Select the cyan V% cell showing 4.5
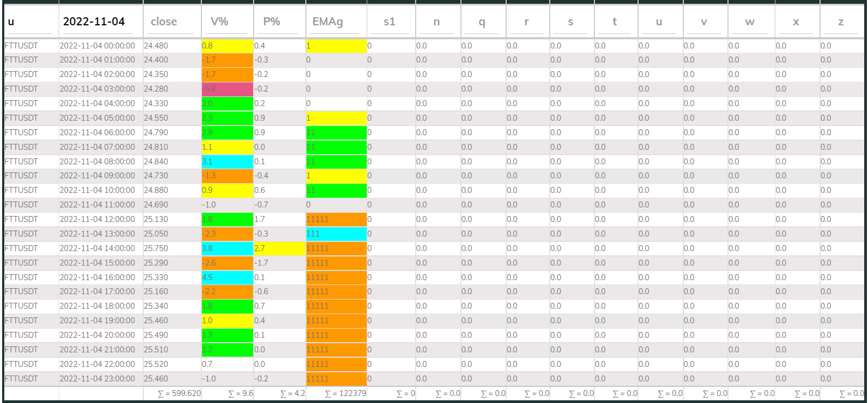The width and height of the screenshot is (868, 403). (x=227, y=277)
